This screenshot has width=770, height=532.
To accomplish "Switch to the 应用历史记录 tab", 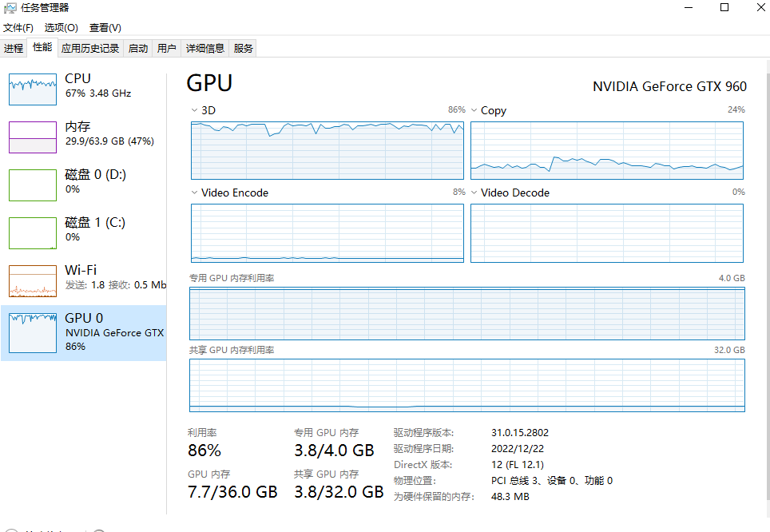I will (90, 49).
